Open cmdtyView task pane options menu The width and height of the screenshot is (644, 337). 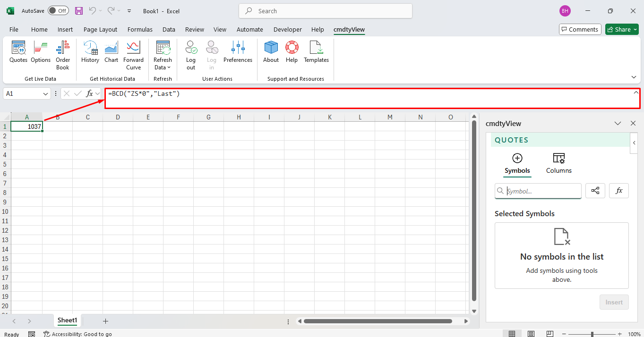618,123
